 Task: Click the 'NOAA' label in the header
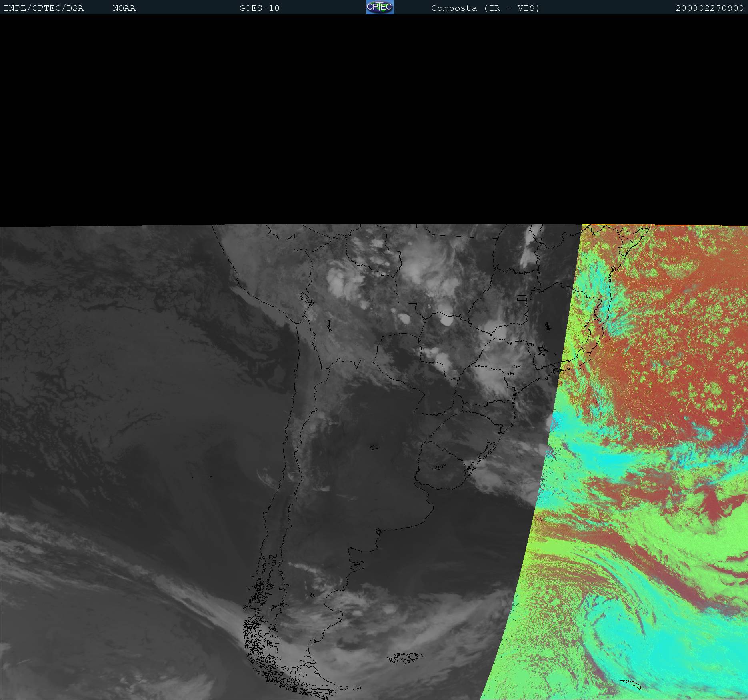pos(124,8)
